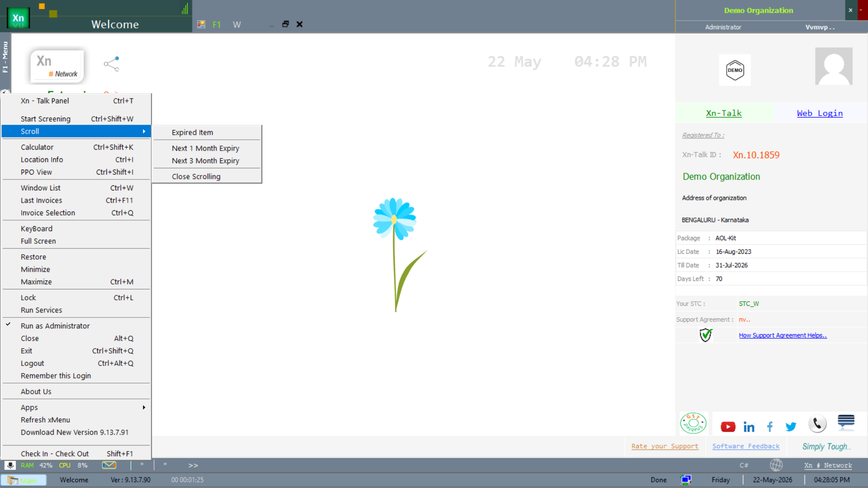The width and height of the screenshot is (868, 488).
Task: Click the restore window icon in toolbar
Action: coord(285,24)
